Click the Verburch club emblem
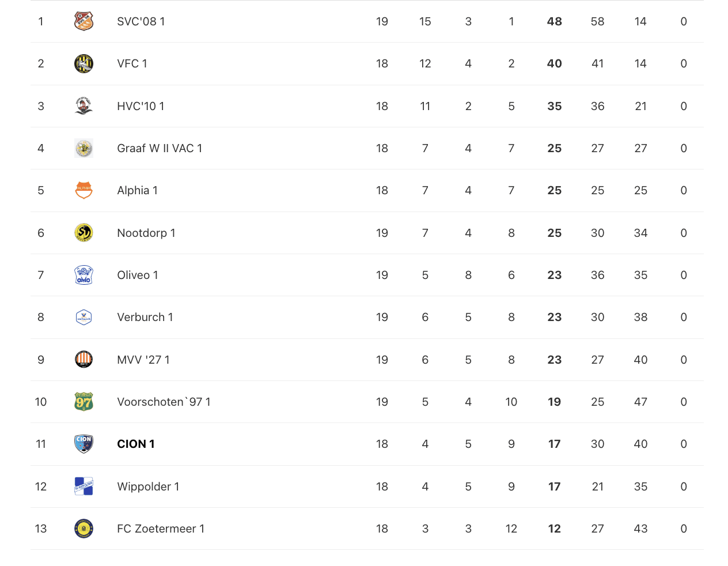Screen dimensions: 728x566 pyautogui.click(x=84, y=317)
